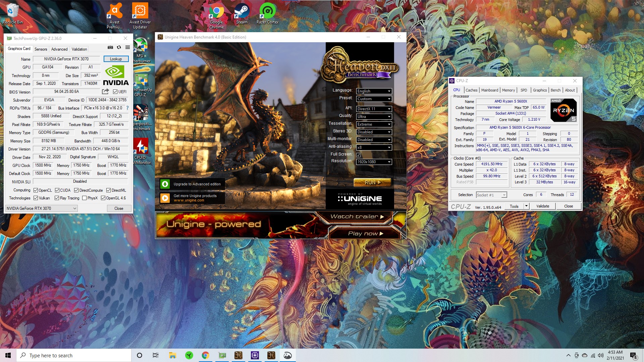Click GPU-Z refresh icon
Image resolution: width=644 pixels, height=362 pixels.
click(x=119, y=47)
